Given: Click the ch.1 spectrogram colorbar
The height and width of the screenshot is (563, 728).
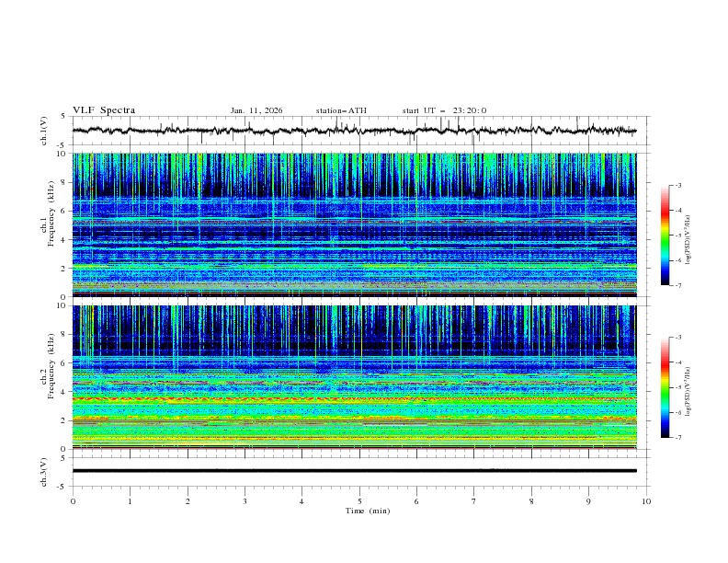Looking at the screenshot, I should 665,236.
